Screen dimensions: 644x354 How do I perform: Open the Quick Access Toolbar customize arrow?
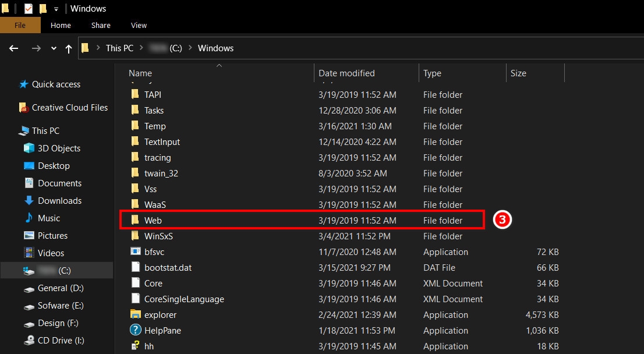[x=56, y=9]
